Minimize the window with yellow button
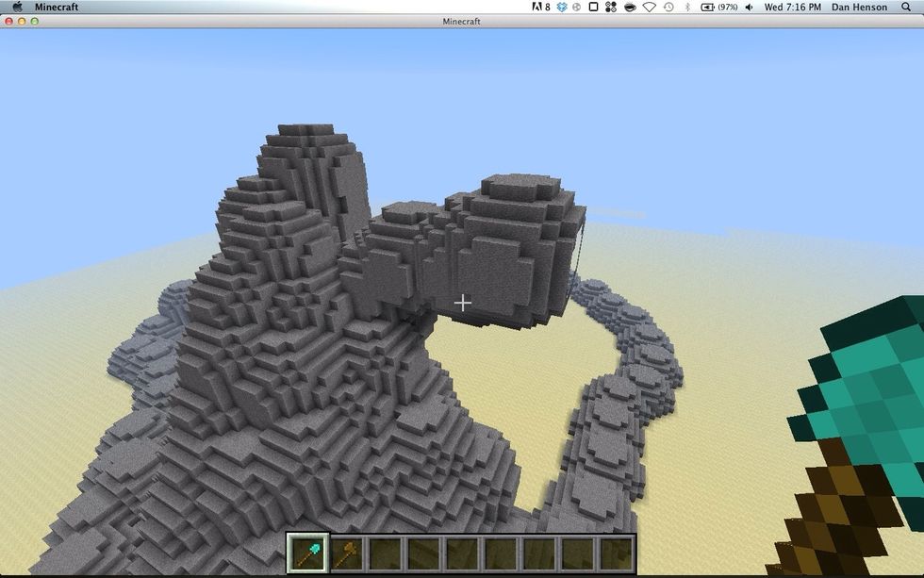 click(x=22, y=21)
